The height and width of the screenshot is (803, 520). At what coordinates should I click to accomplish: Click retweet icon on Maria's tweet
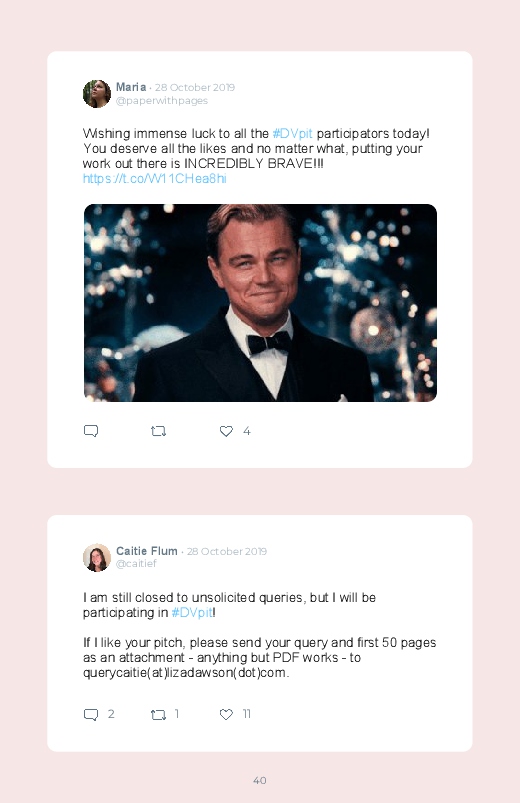tap(158, 431)
